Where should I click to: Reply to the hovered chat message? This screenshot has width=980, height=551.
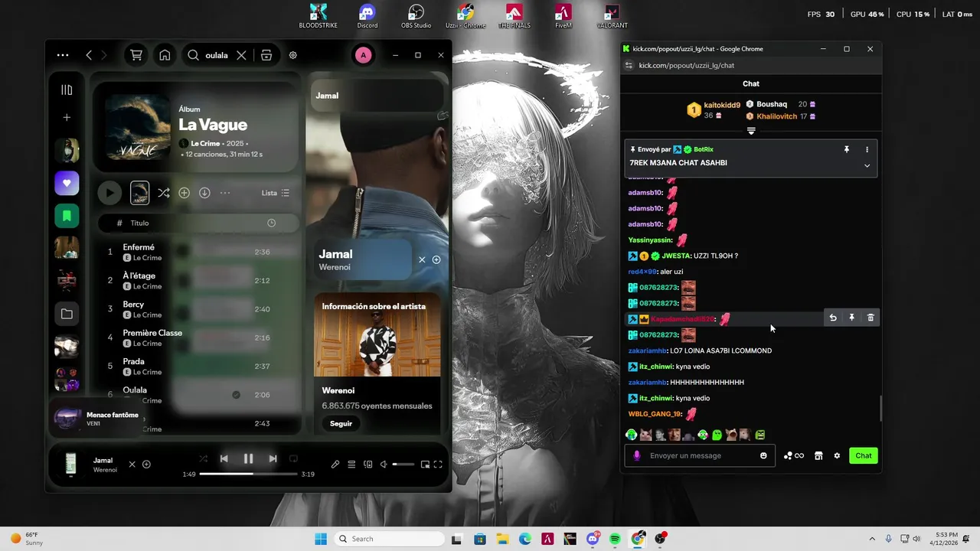pos(833,318)
